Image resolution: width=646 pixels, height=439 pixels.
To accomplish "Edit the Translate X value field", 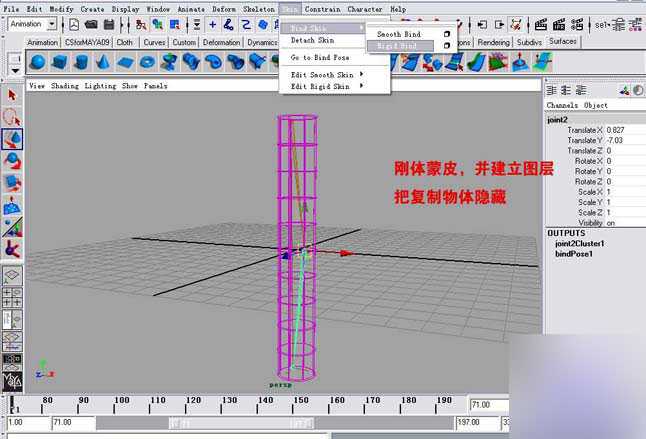I will coord(625,130).
